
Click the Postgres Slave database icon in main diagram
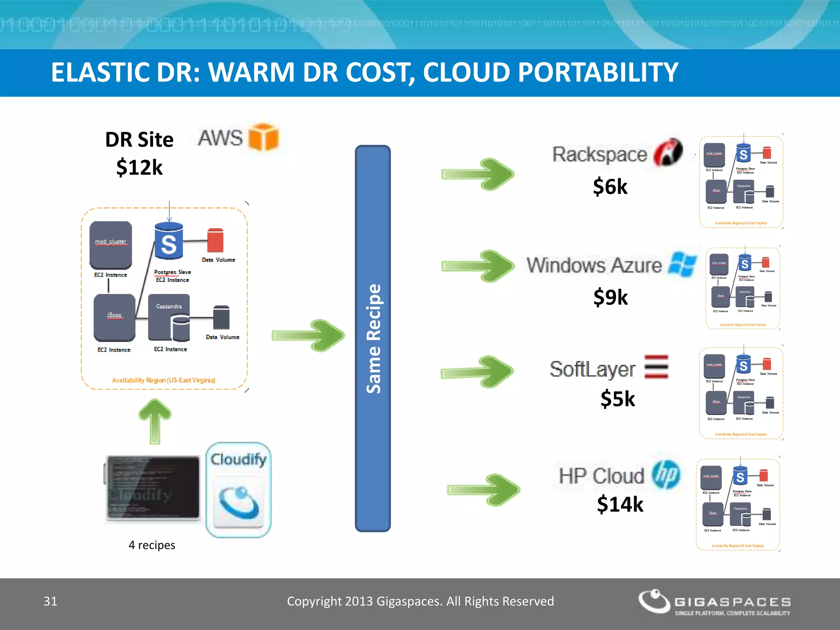169,241
